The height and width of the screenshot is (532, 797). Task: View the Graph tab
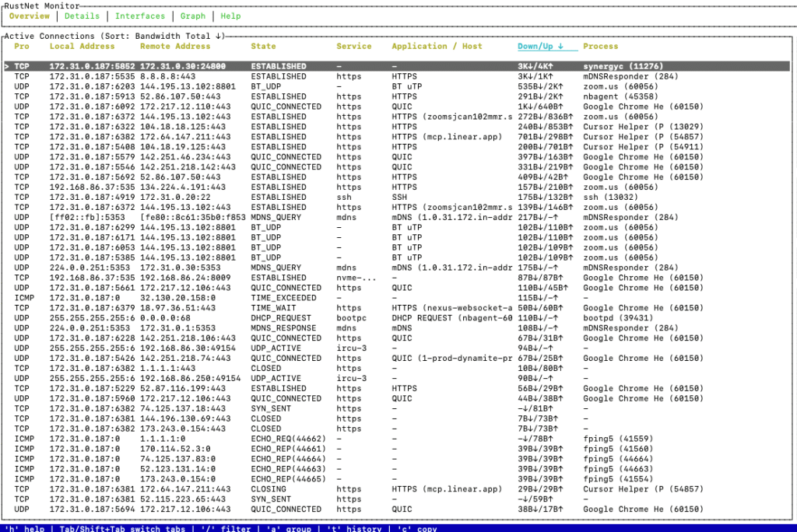click(192, 16)
